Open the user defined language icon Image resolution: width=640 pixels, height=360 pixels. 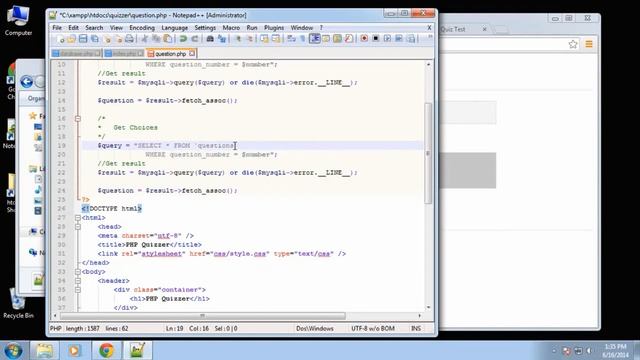(x=326, y=39)
